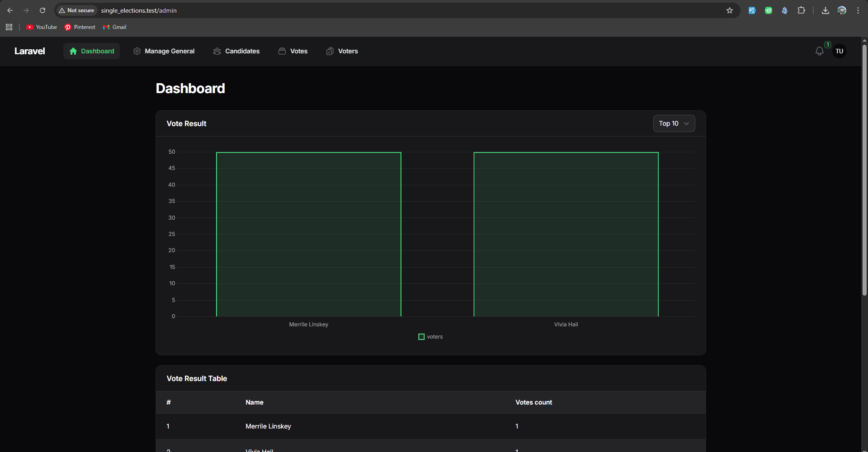The height and width of the screenshot is (452, 868).
Task: Click the page vertical scrollbar
Action: pyautogui.click(x=864, y=171)
